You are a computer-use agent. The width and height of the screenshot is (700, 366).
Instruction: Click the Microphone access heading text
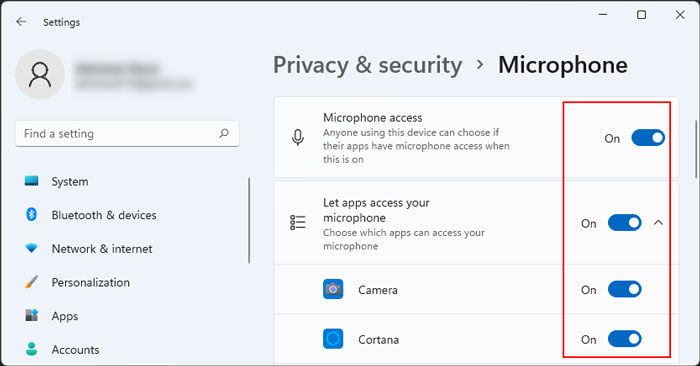click(373, 117)
